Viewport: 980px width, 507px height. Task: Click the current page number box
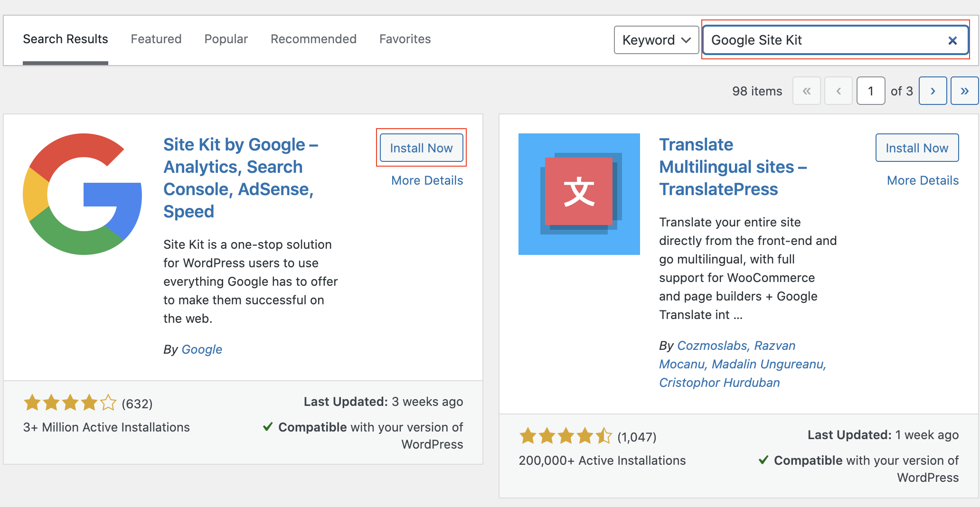pyautogui.click(x=870, y=91)
